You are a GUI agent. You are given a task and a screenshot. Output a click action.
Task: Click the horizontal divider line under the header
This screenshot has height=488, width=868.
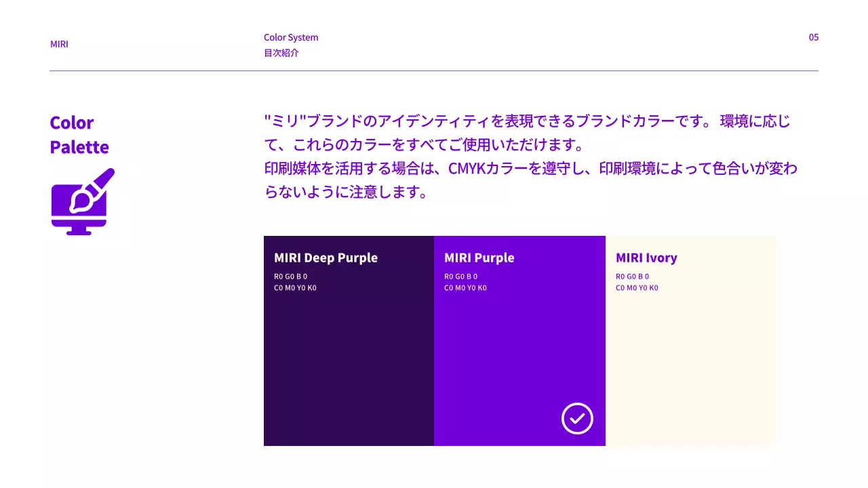434,70
